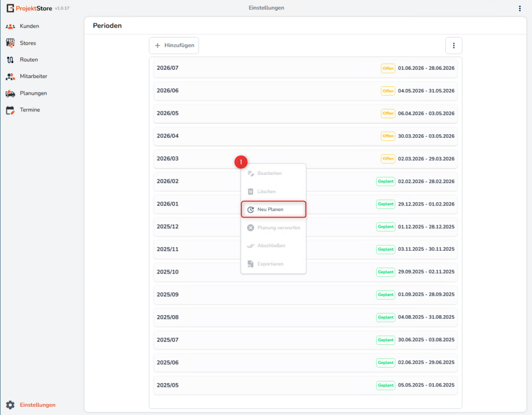Select the 2026/07 period row
532x415 pixels.
pos(260,68)
